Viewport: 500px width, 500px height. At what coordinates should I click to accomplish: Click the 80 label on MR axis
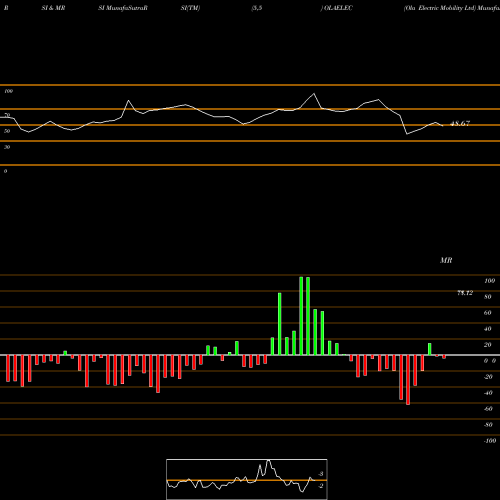pyautogui.click(x=488, y=297)
